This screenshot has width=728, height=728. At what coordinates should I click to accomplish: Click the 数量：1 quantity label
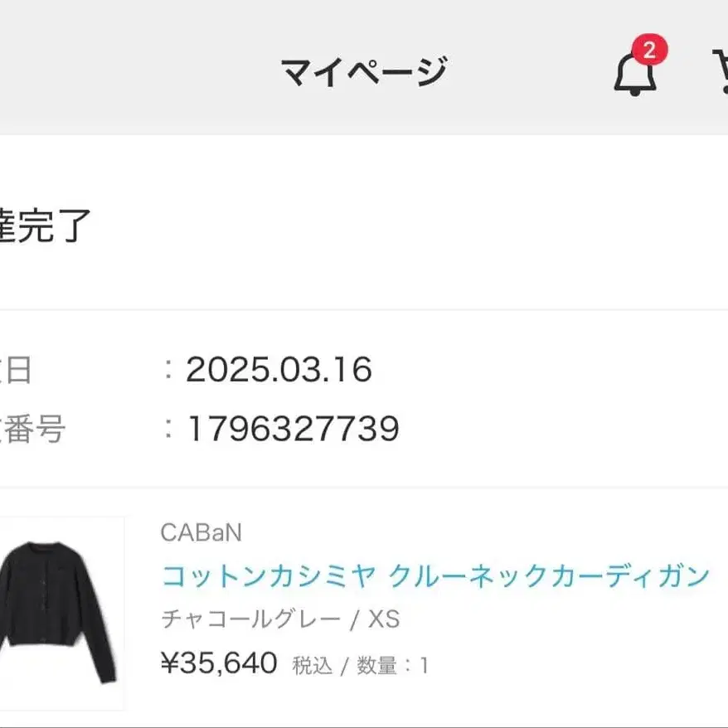(392, 665)
